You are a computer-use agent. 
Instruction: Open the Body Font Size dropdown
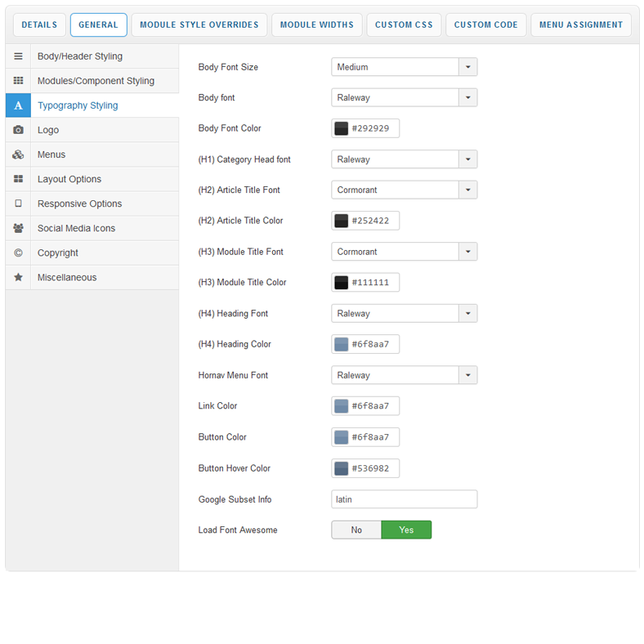404,67
